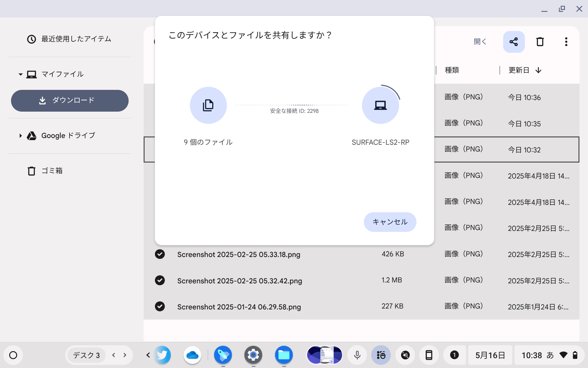Select 最近使用したアイテム in the sidebar
The image size is (588, 368).
point(76,39)
